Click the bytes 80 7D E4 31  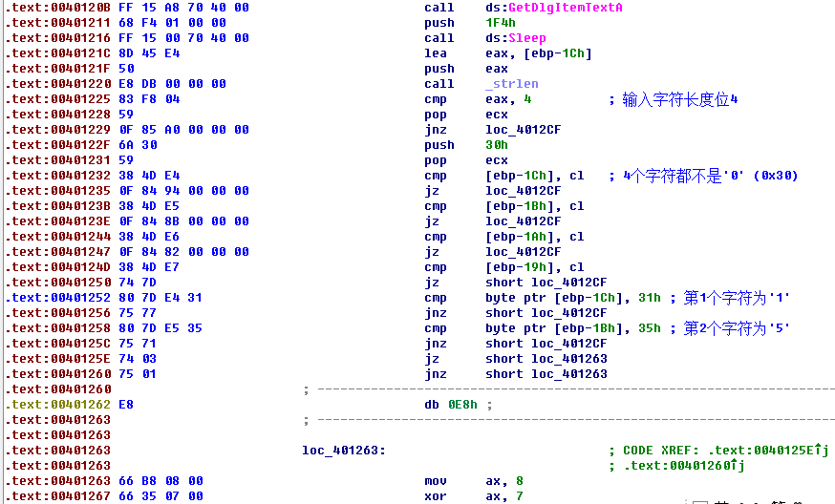click(x=161, y=298)
